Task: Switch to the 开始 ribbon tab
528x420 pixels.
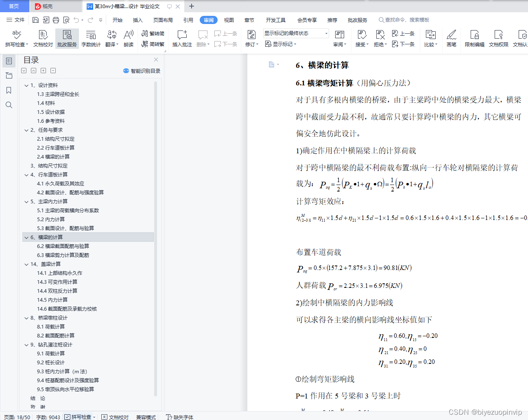Action: (118, 20)
